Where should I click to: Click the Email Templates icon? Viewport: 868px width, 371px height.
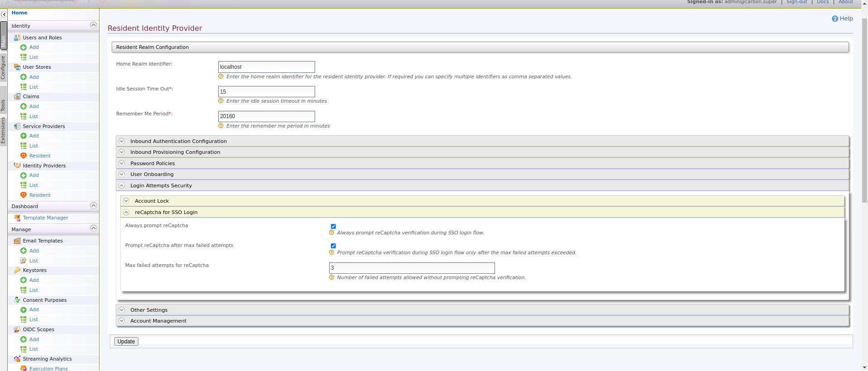17,241
